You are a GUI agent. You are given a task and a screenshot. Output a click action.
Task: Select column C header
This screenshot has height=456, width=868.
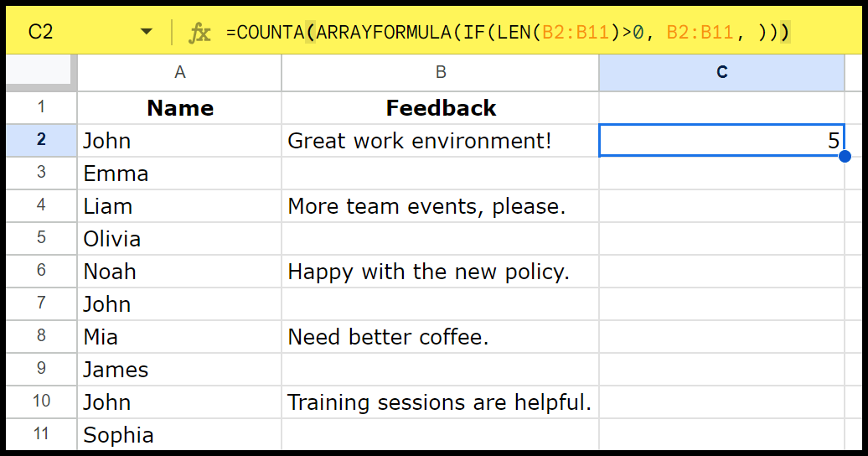point(722,73)
